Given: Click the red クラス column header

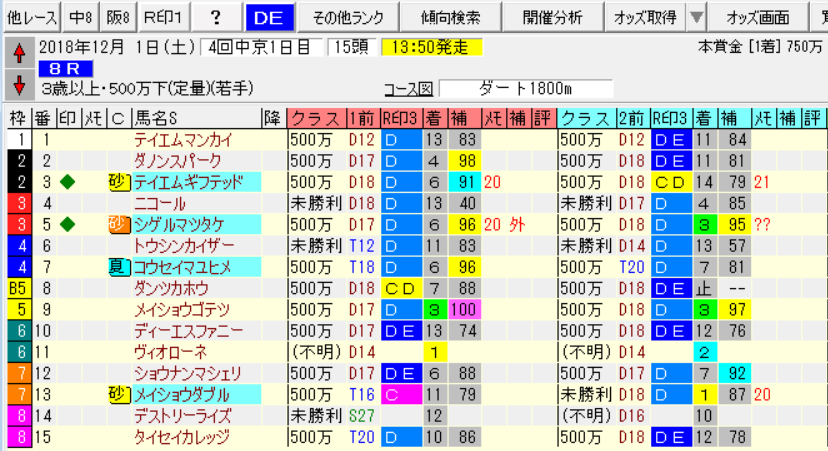Looking at the screenshot, I should (316, 118).
